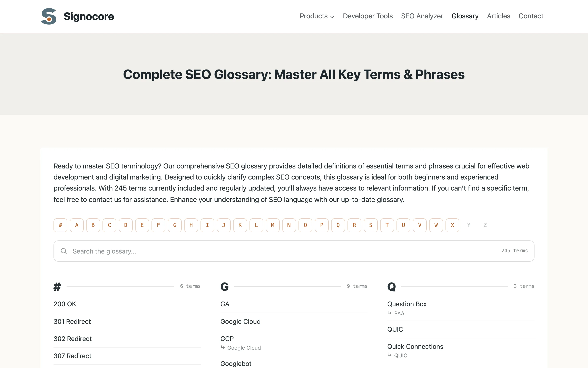Viewport: 588px width, 368px height.
Task: Open the Articles nav link
Action: click(498, 16)
